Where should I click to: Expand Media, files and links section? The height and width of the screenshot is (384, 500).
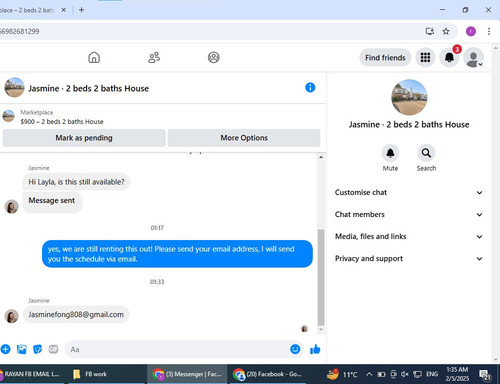409,236
